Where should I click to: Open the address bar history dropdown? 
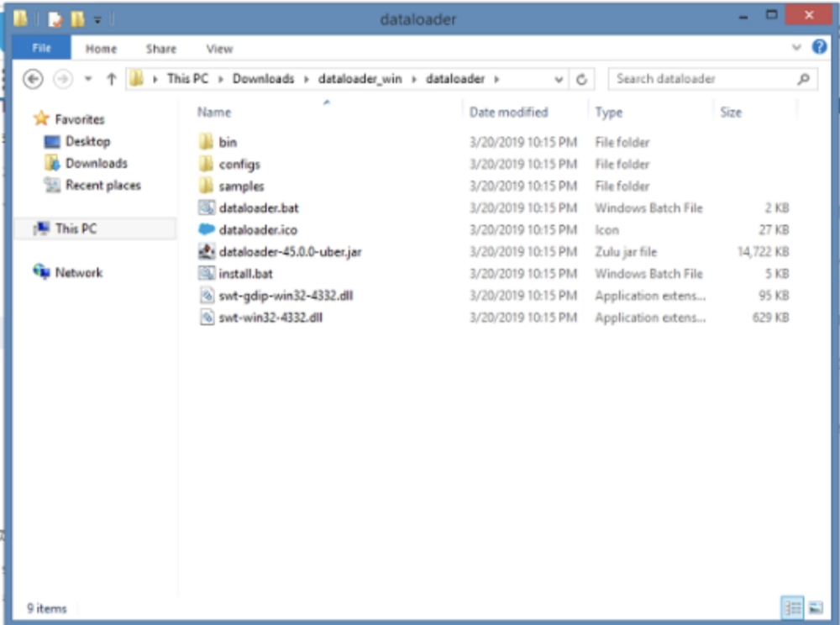pyautogui.click(x=559, y=79)
